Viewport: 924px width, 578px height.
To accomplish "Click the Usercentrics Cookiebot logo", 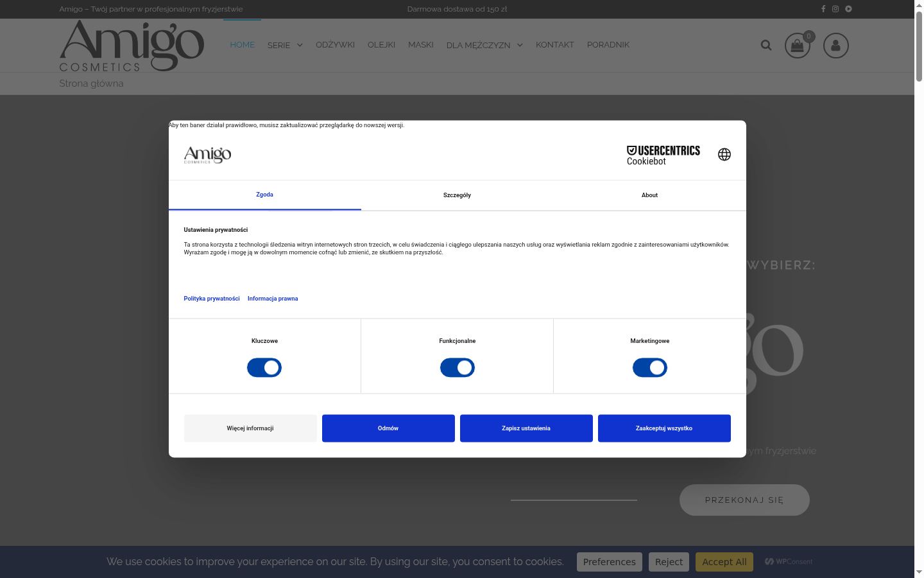I will click(x=663, y=155).
